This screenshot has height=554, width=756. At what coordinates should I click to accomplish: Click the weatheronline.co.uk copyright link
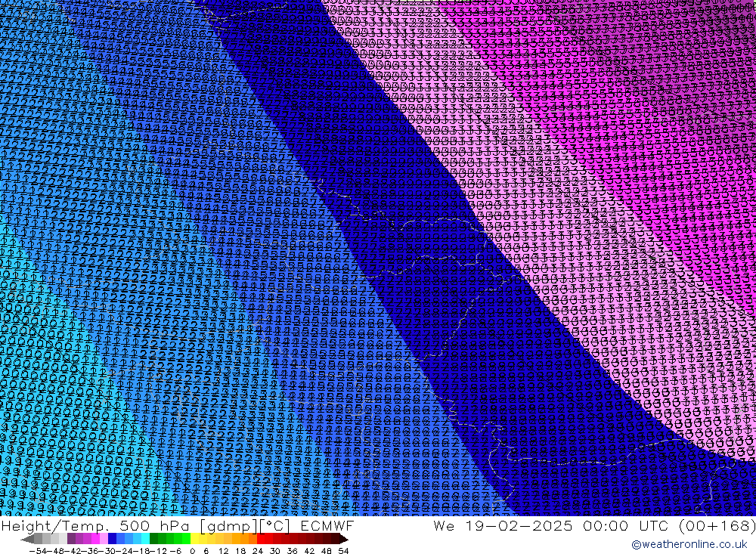689,544
